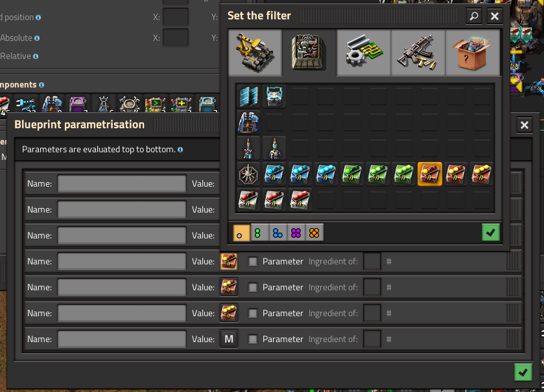
Task: Set filter quality to normal
Action: pyautogui.click(x=241, y=233)
